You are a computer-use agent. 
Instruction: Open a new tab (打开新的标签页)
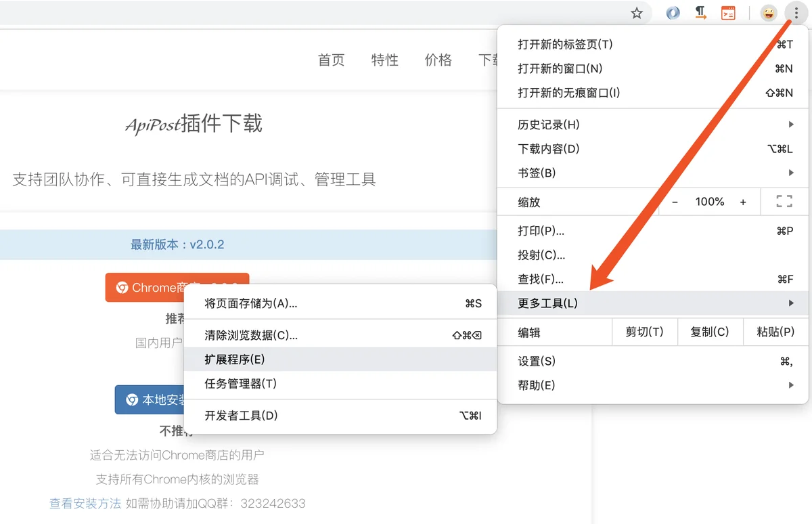pyautogui.click(x=653, y=44)
